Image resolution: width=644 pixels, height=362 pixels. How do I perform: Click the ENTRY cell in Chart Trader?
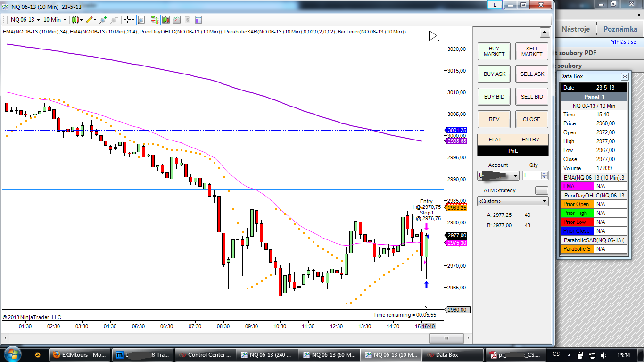pos(531,140)
